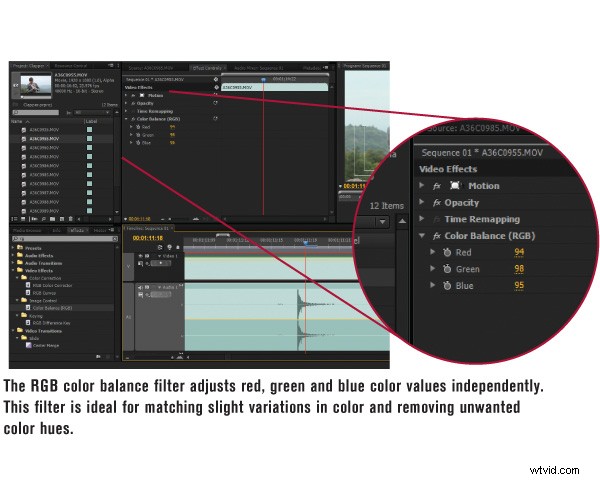
Task: Click the Automate to Sequence icon
Action: (x=34, y=219)
